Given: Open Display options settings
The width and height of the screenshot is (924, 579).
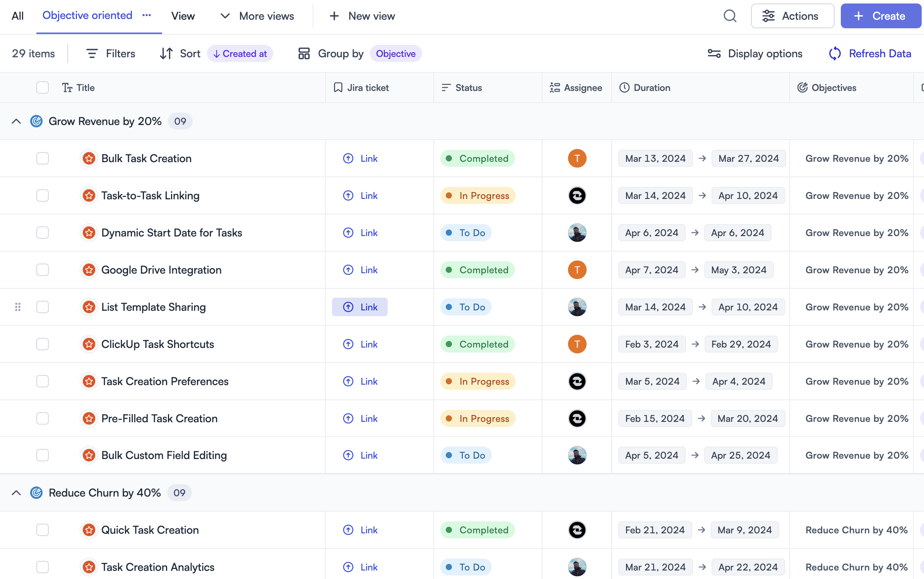Looking at the screenshot, I should pyautogui.click(x=755, y=53).
